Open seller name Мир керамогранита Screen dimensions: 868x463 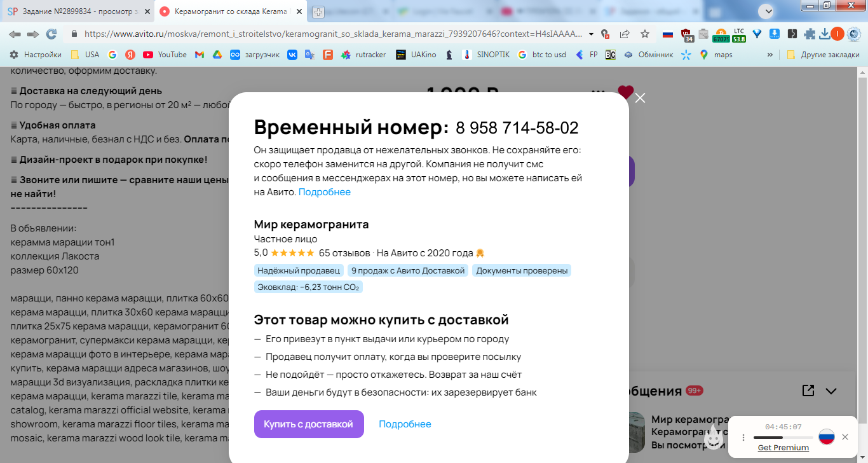[311, 224]
